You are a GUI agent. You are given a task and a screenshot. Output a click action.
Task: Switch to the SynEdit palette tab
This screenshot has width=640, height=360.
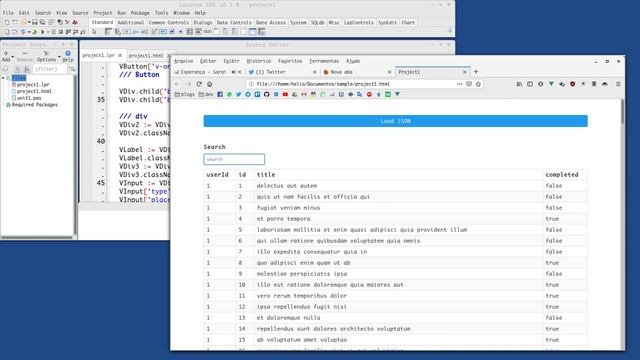pyautogui.click(x=387, y=23)
